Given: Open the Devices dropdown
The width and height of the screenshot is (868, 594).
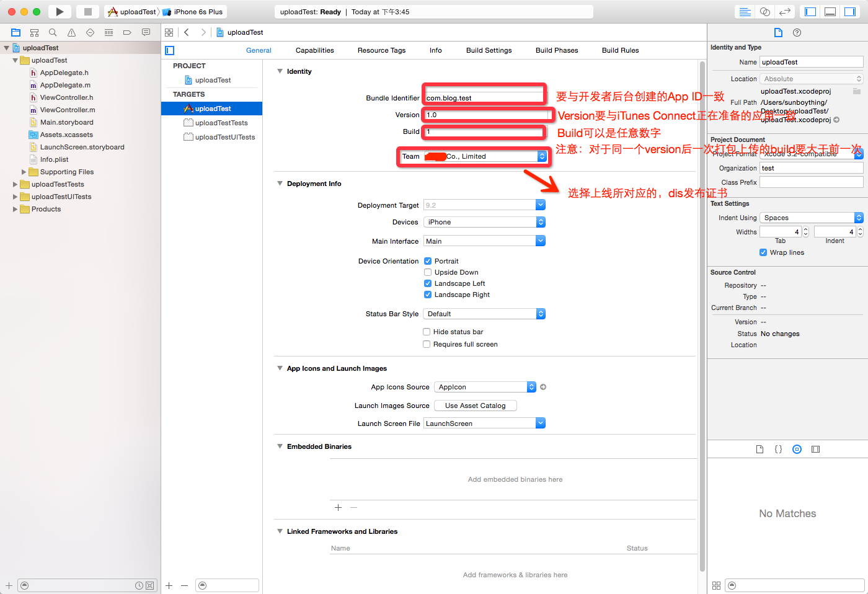Looking at the screenshot, I should click(x=484, y=222).
